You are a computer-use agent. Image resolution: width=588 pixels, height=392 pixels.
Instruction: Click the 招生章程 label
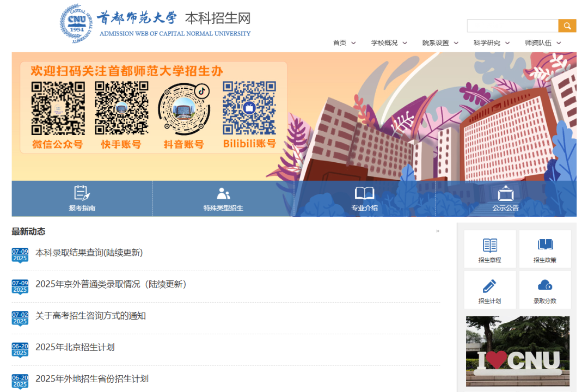(x=490, y=260)
